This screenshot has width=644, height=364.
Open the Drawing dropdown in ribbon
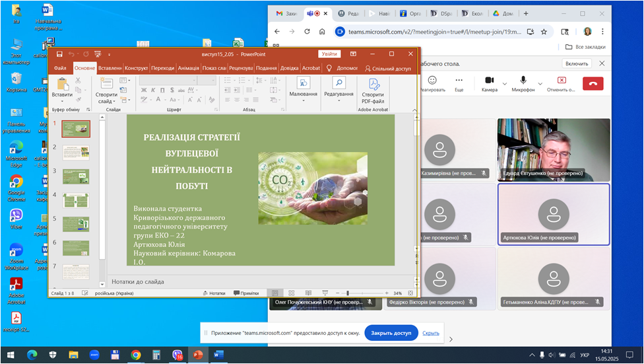[x=303, y=88]
